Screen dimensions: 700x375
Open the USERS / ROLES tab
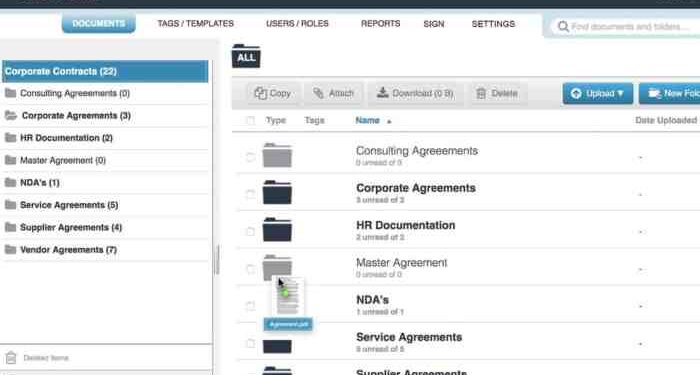(x=297, y=23)
